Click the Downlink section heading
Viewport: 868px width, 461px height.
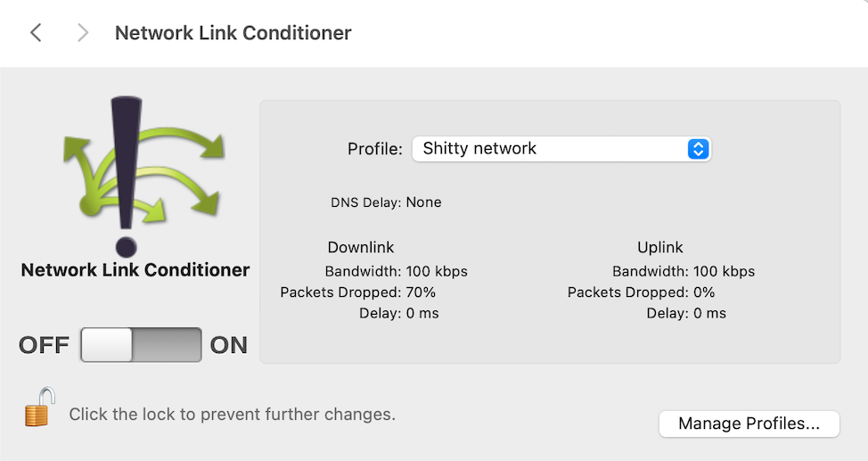pyautogui.click(x=360, y=247)
